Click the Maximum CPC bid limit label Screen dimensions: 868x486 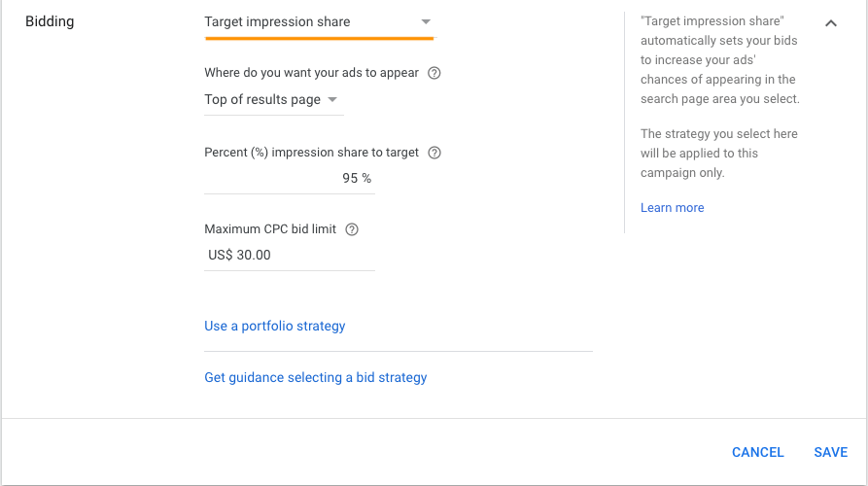[270, 229]
